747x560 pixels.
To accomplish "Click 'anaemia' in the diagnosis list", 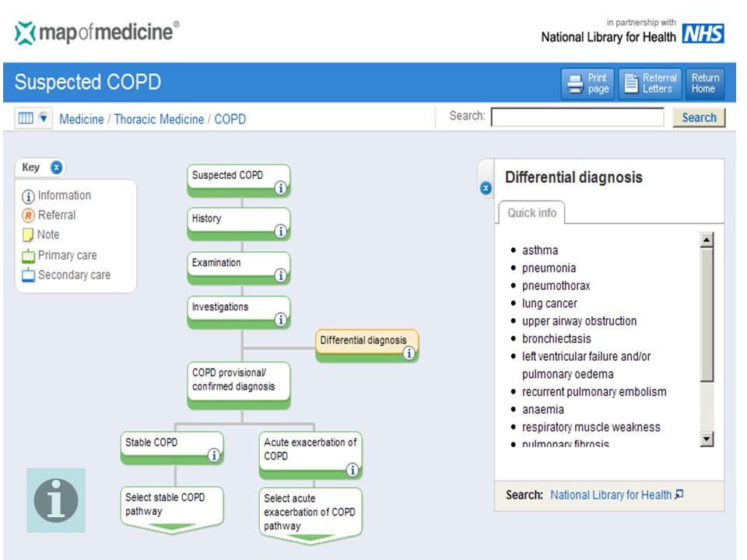I will pyautogui.click(x=542, y=410).
